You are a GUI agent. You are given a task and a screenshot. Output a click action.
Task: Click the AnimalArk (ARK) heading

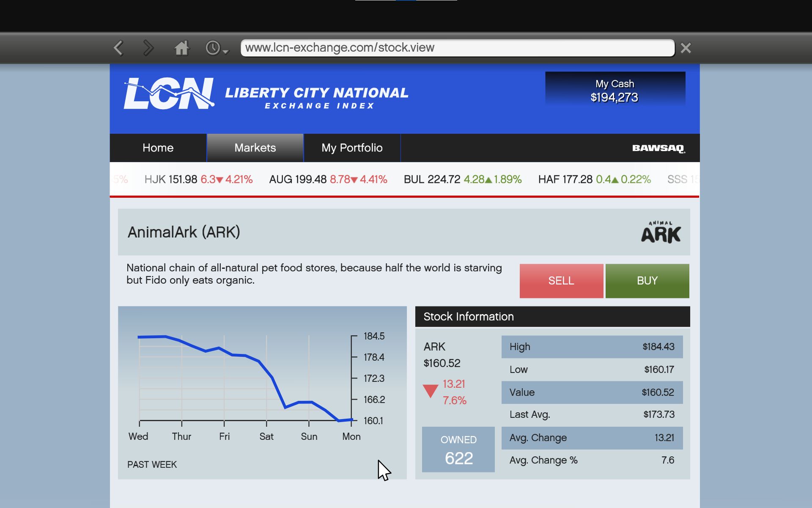pyautogui.click(x=184, y=232)
